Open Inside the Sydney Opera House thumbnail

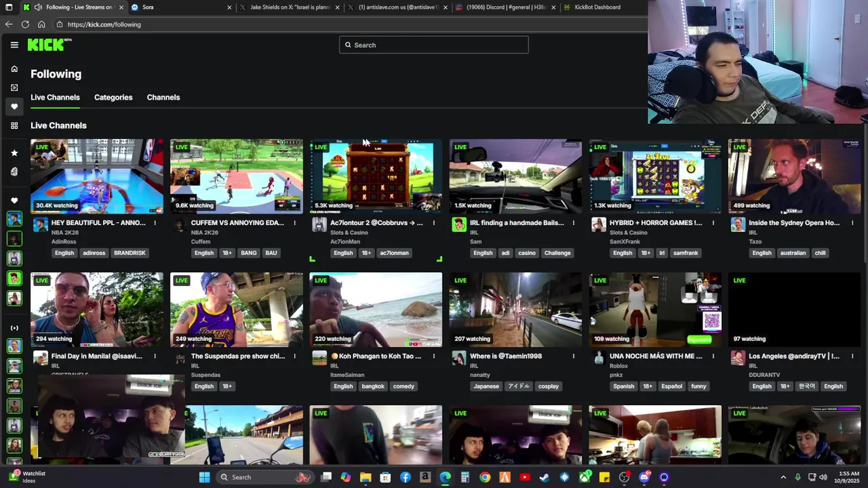pyautogui.click(x=794, y=176)
